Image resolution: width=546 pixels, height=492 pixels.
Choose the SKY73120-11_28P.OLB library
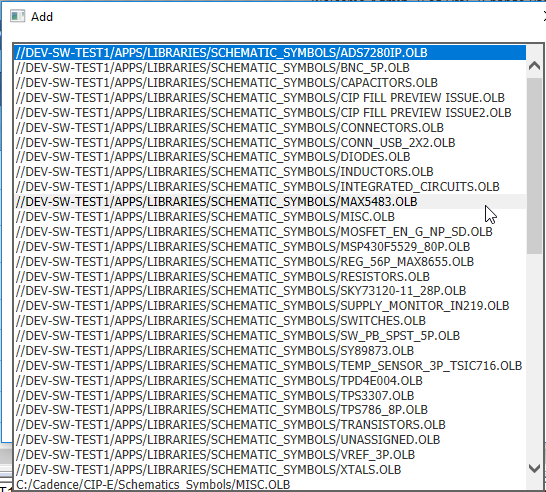270,291
